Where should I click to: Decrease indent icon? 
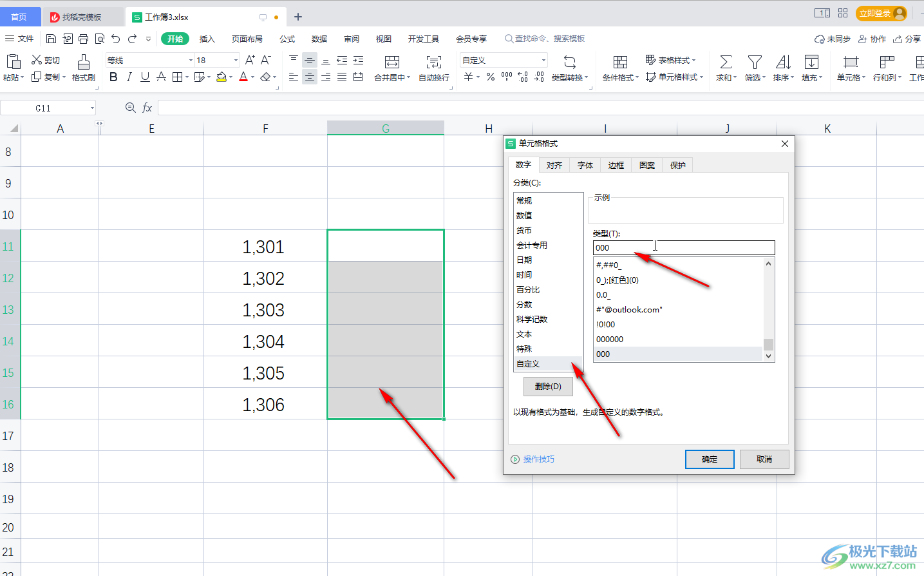[x=342, y=61]
